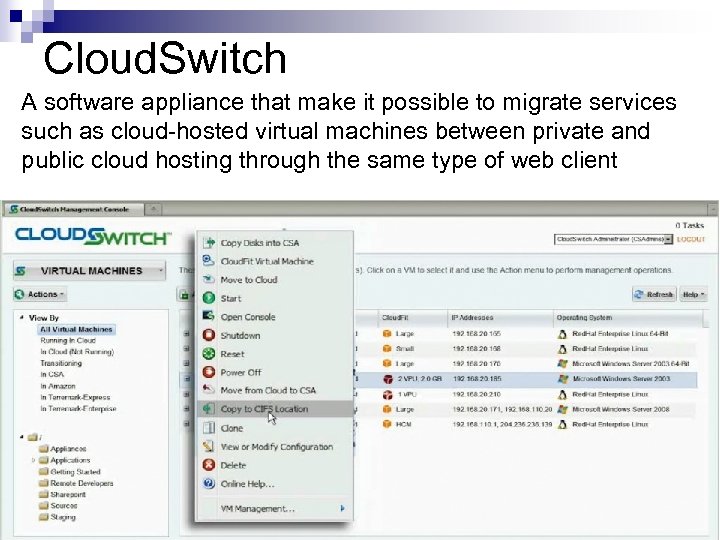Open the CloudSwitch Management Console tab

73,209
